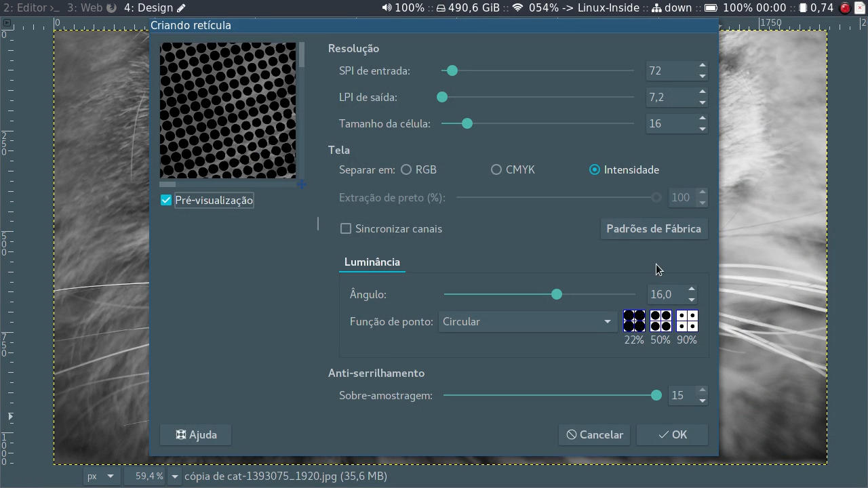The width and height of the screenshot is (868, 488).
Task: Click the SPI de entrada value field
Action: tap(671, 70)
